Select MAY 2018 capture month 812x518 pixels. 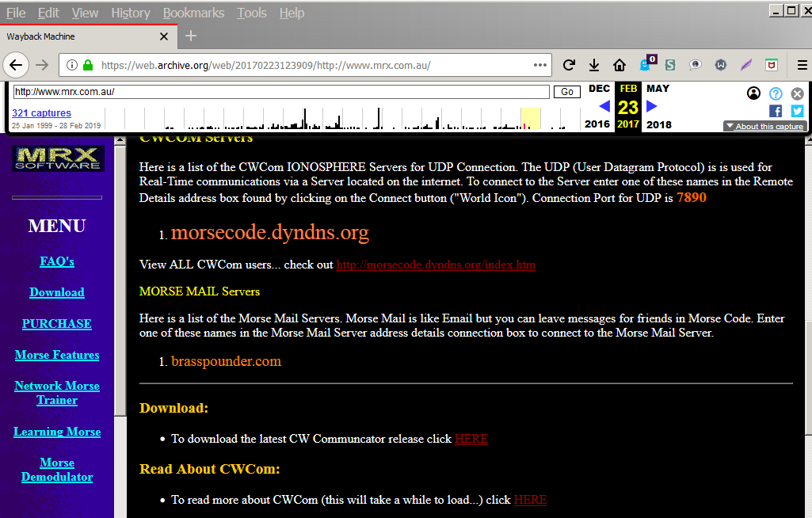pos(658,106)
